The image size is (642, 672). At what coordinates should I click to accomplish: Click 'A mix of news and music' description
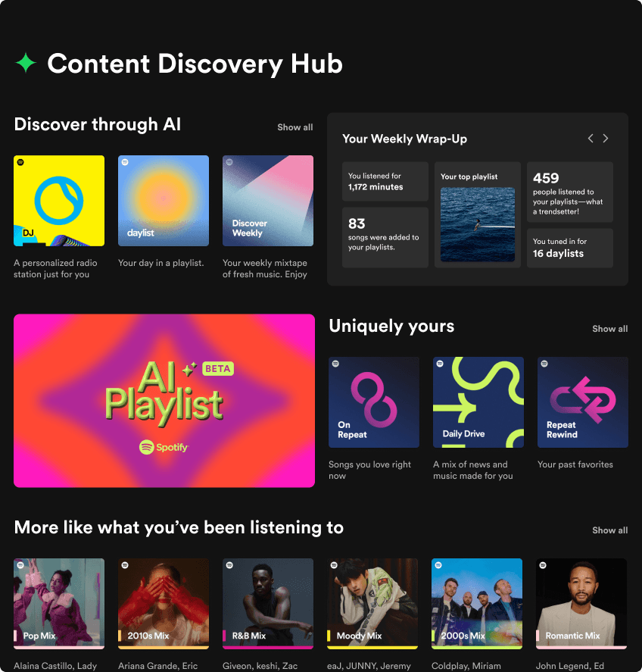(473, 470)
